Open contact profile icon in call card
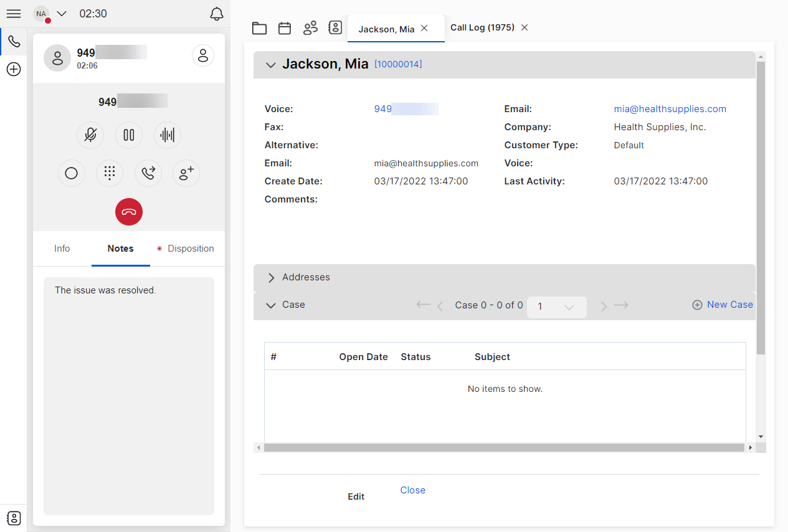Viewport: 788px width, 532px height. click(x=202, y=55)
